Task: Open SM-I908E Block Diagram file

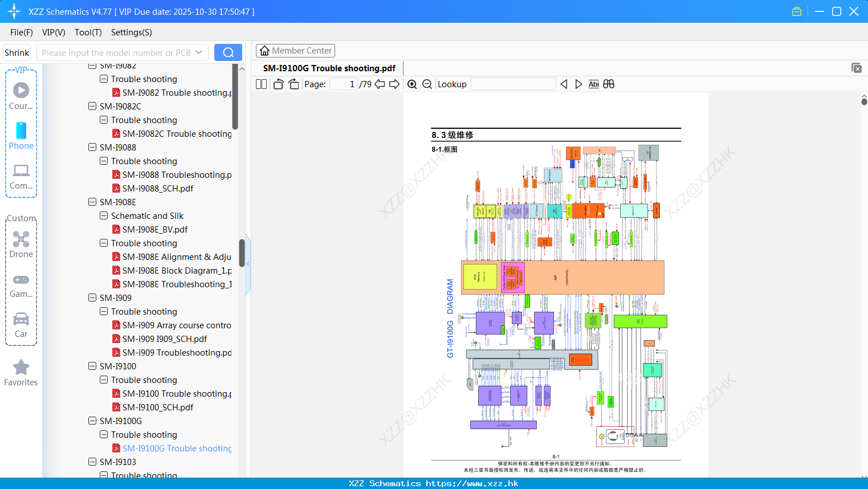Action: point(172,270)
